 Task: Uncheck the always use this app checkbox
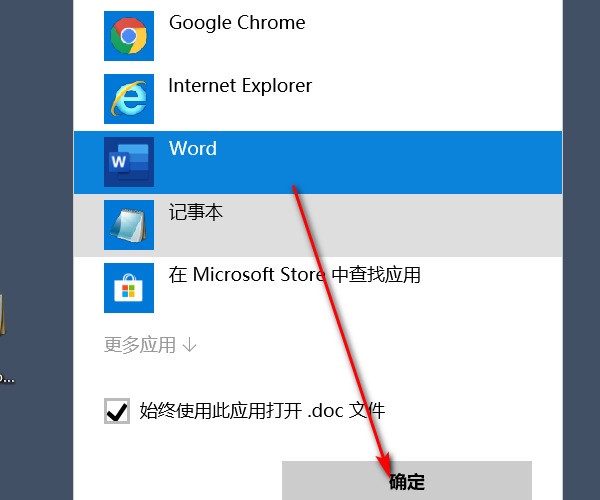[x=117, y=411]
